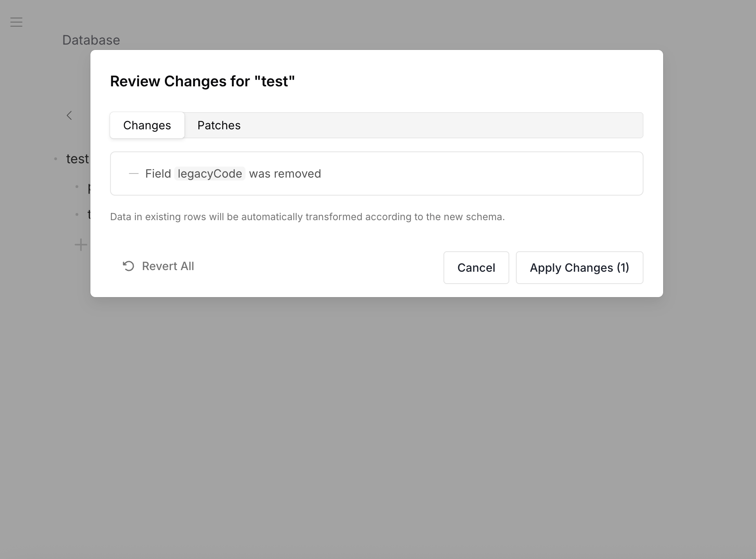The width and height of the screenshot is (756, 559).
Task: Click the schema transformation note text
Action: point(307,217)
